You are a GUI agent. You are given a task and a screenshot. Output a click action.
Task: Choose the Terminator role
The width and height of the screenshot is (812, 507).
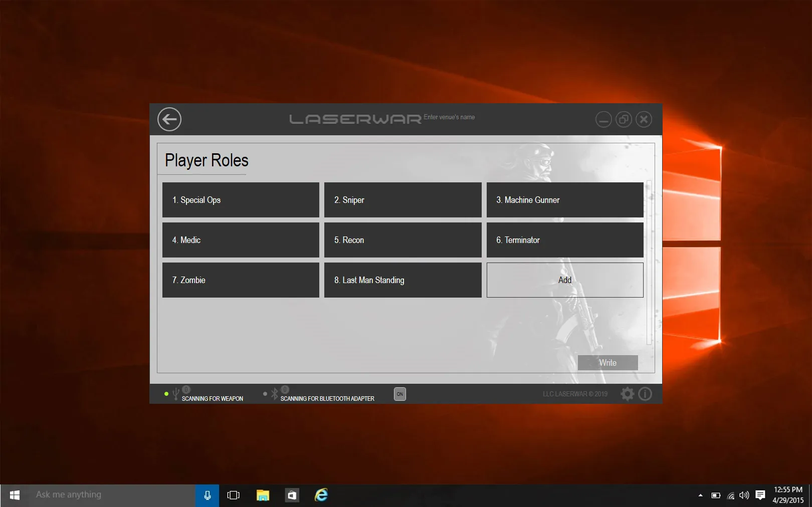pyautogui.click(x=565, y=240)
